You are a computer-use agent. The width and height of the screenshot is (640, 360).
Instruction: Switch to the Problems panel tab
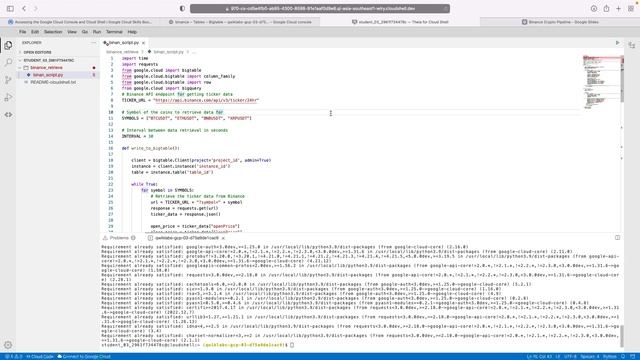[x=119, y=238]
